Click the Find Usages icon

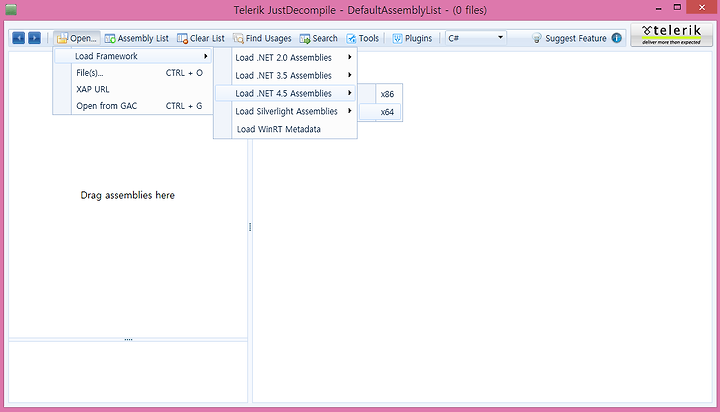pos(238,39)
